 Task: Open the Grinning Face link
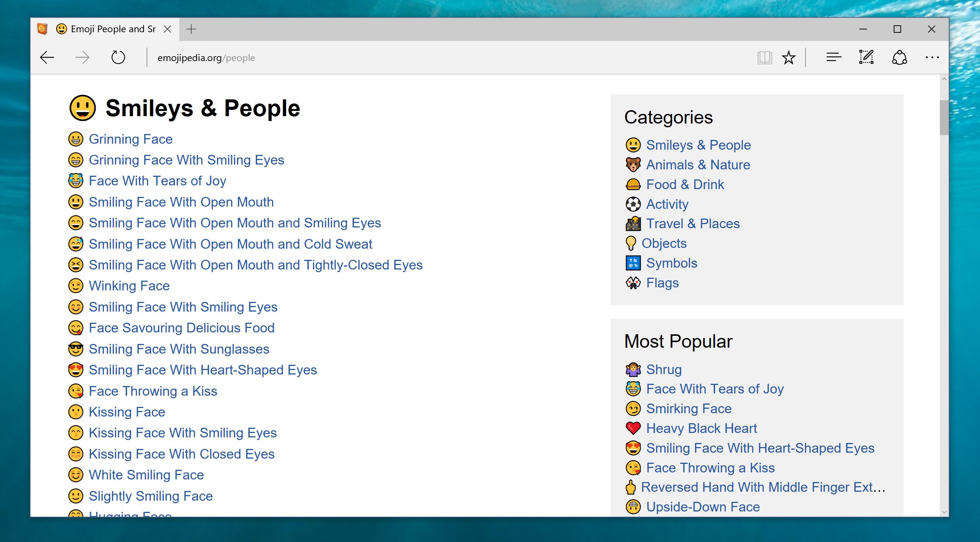pos(131,139)
